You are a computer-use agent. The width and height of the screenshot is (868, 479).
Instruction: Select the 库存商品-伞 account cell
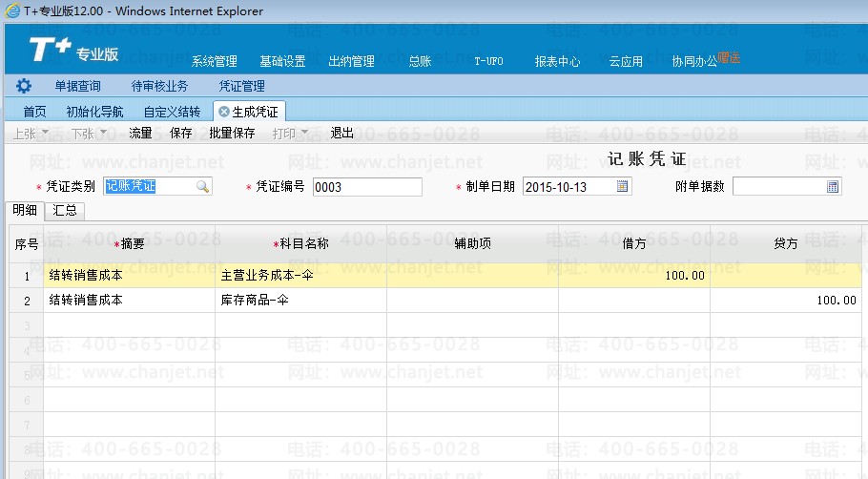300,300
